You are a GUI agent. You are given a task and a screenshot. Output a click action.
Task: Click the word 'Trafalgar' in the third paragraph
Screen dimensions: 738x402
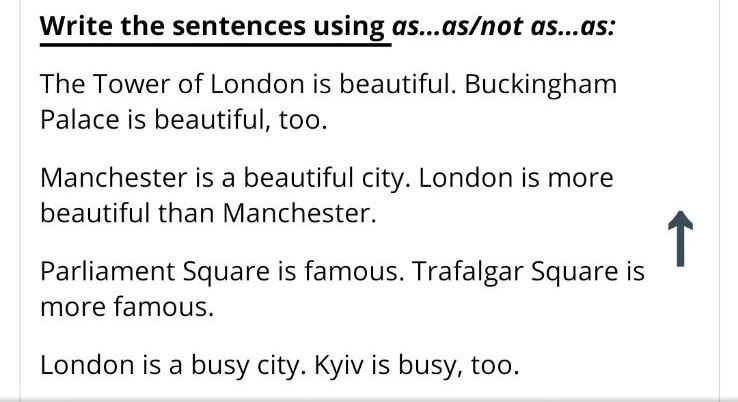(x=467, y=272)
